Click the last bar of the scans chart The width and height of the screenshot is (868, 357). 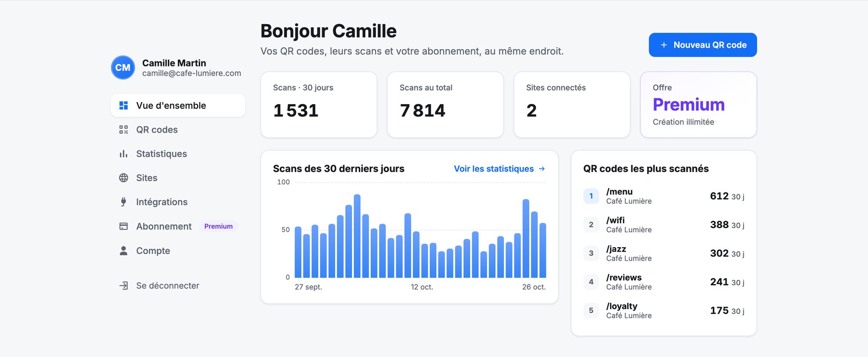coord(543,251)
